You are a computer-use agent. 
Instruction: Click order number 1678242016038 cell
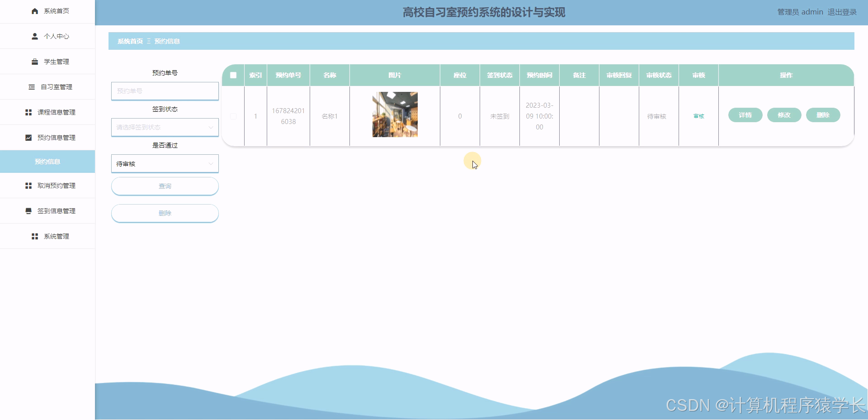288,116
